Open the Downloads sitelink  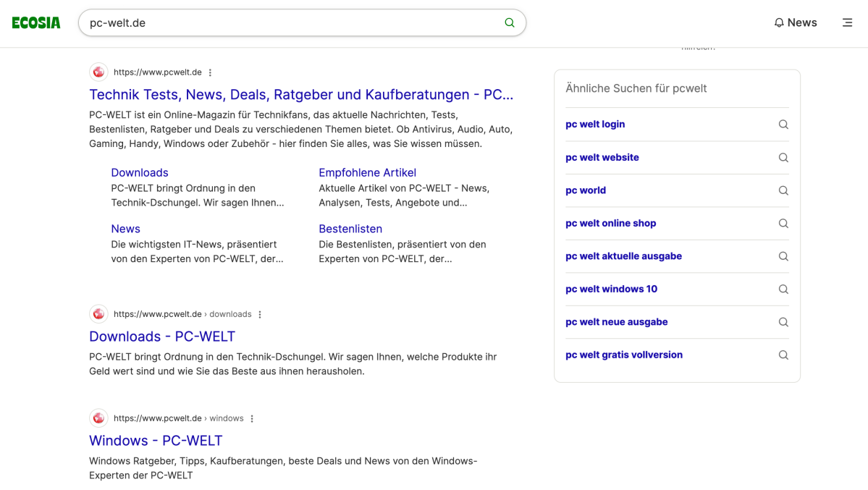140,173
